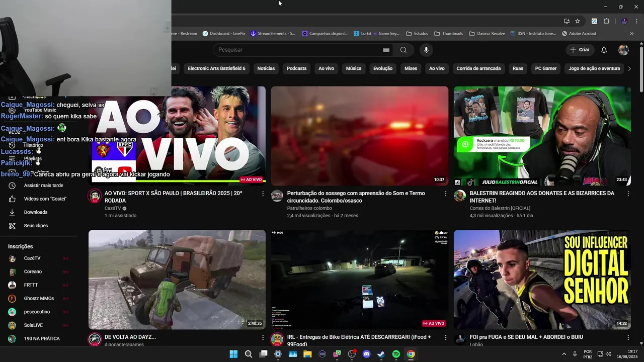Image resolution: width=644 pixels, height=362 pixels.
Task: Open more options for Sport x São Paulo video
Action: click(x=263, y=194)
